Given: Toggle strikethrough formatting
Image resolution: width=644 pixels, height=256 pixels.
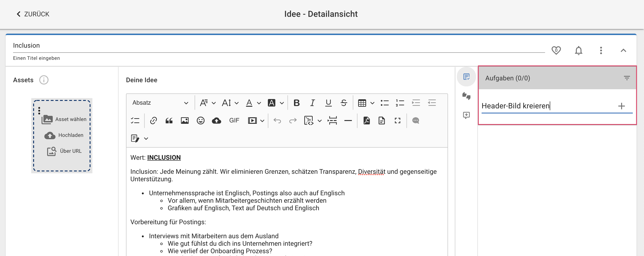Looking at the screenshot, I should [x=344, y=103].
